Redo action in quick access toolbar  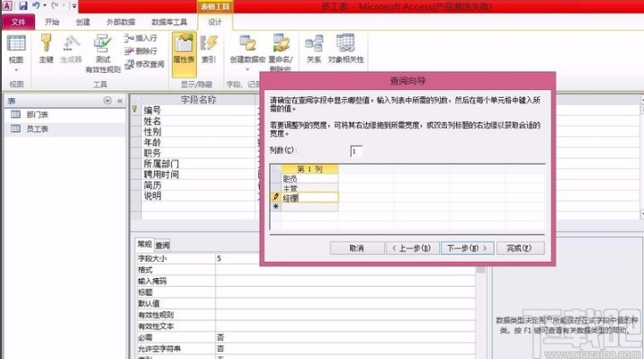tap(55, 5)
